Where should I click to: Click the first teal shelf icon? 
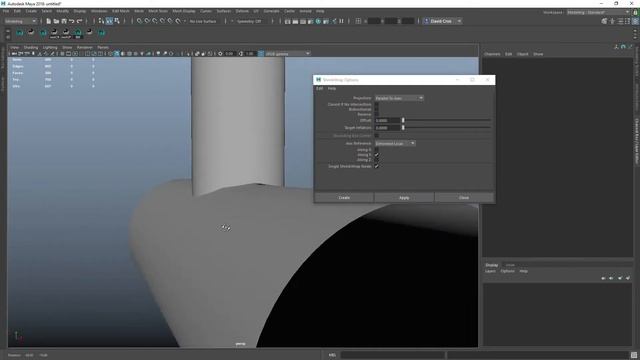tap(20, 33)
